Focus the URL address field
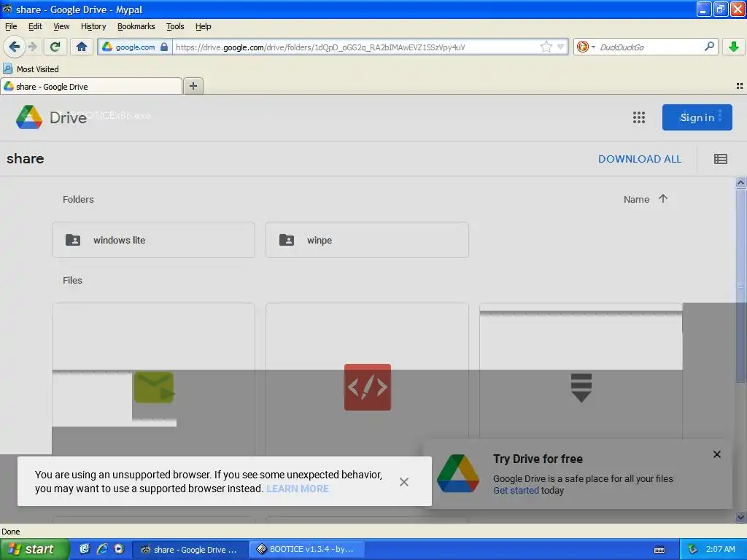 (356, 47)
